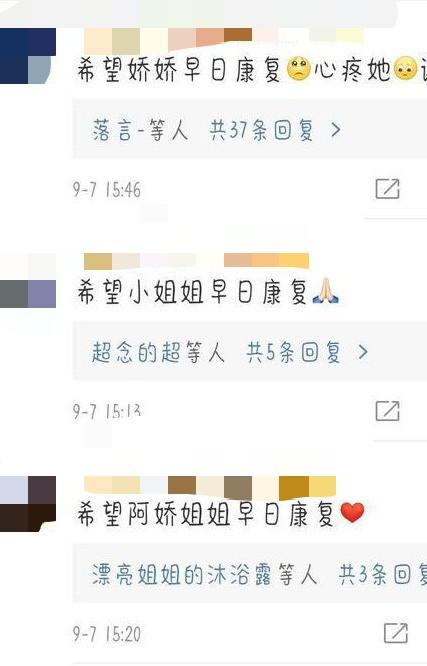Screen dimensions: 427x666
Task: Click the blurred username above 希望阿娇姐姐 comment
Action: [210, 486]
